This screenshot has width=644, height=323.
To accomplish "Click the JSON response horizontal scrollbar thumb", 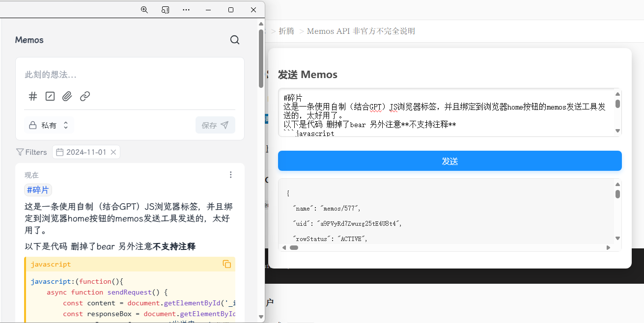I will (294, 247).
